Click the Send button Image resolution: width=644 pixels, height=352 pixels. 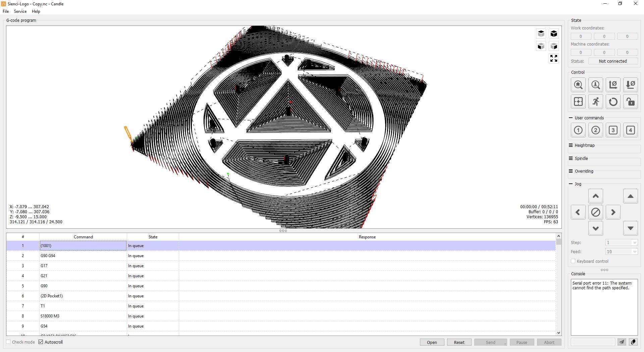(490, 342)
